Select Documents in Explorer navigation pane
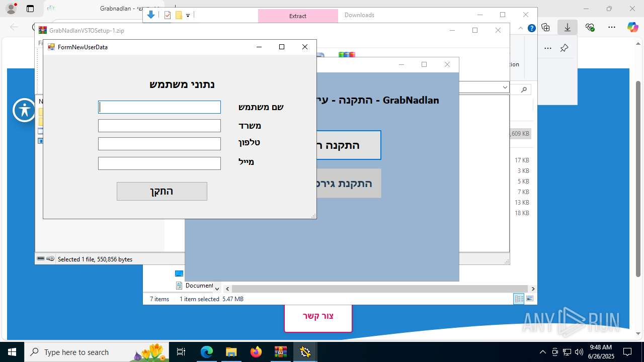Viewport: 644px width, 362px height. 194,286
